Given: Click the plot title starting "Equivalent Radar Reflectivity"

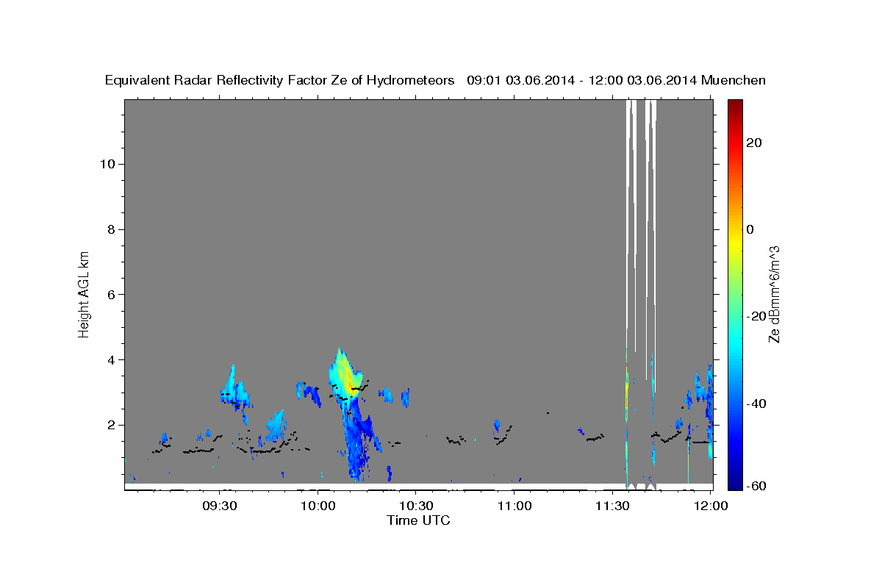Looking at the screenshot, I should (435, 80).
